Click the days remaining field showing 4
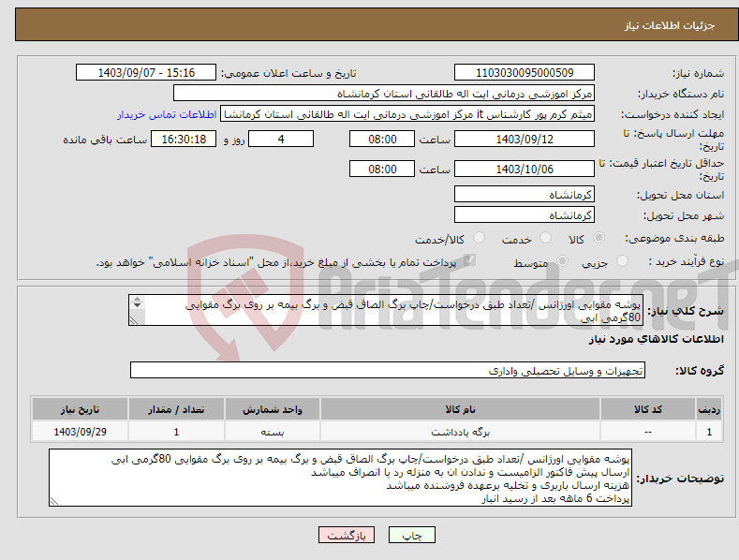Image resolution: width=739 pixels, height=560 pixels. 281,139
